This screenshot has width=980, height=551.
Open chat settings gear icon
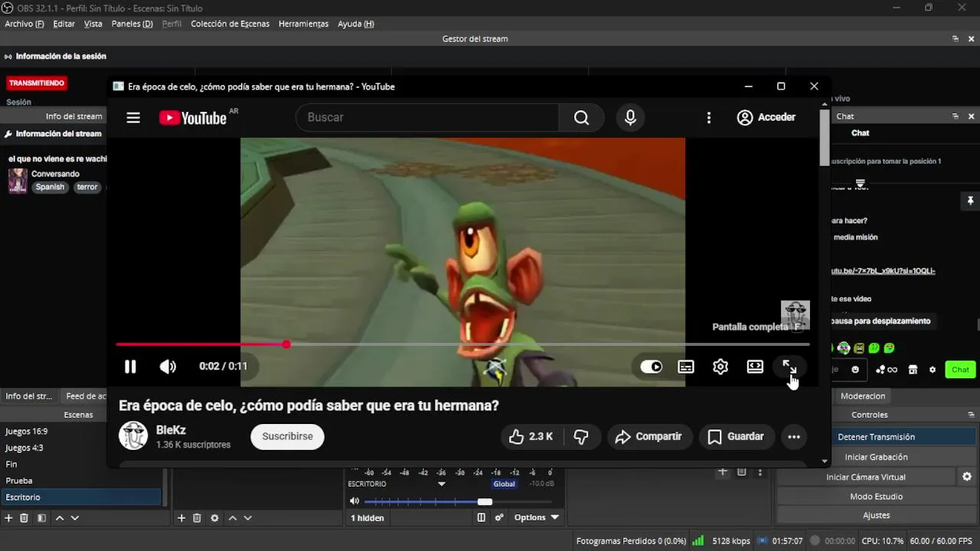tap(933, 370)
